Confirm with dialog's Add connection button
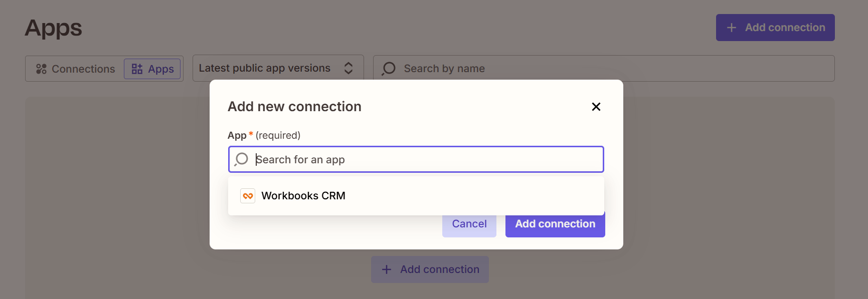 tap(555, 224)
